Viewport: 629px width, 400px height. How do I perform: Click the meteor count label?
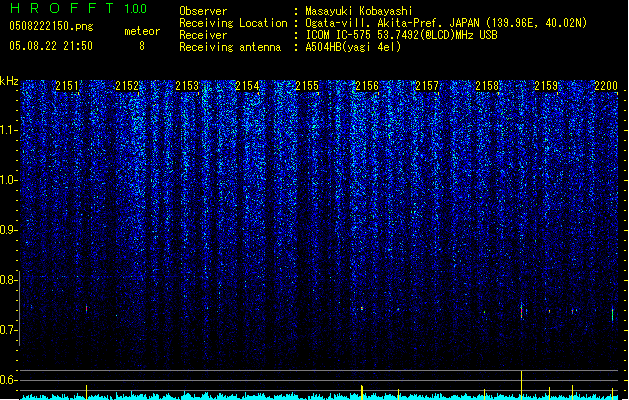coord(142,31)
